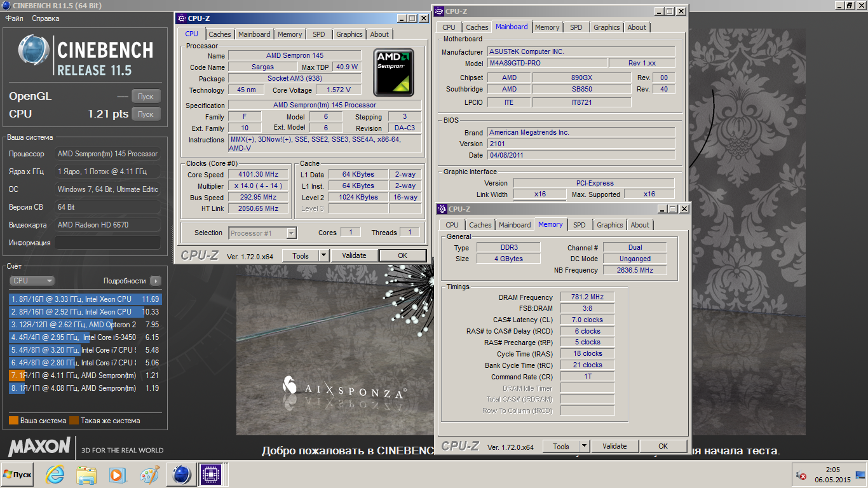This screenshot has width=868, height=488.
Task: Click the AMD Sempron 145 name field
Action: (296, 56)
